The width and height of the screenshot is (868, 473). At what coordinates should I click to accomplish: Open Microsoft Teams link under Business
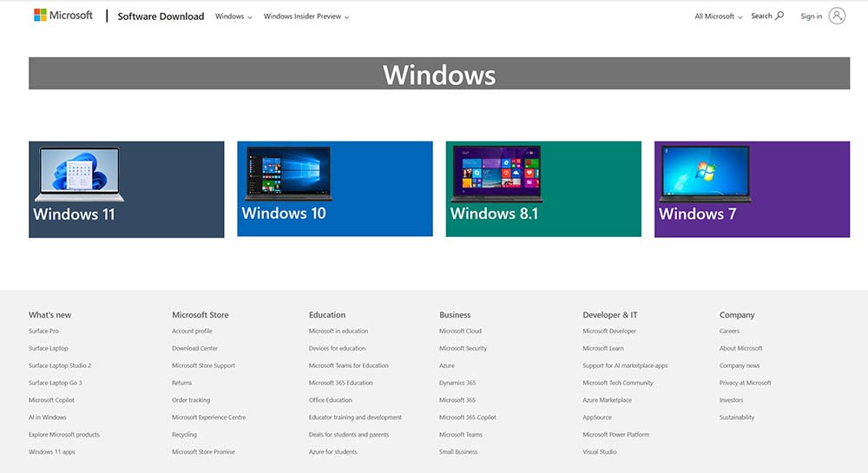pos(461,434)
